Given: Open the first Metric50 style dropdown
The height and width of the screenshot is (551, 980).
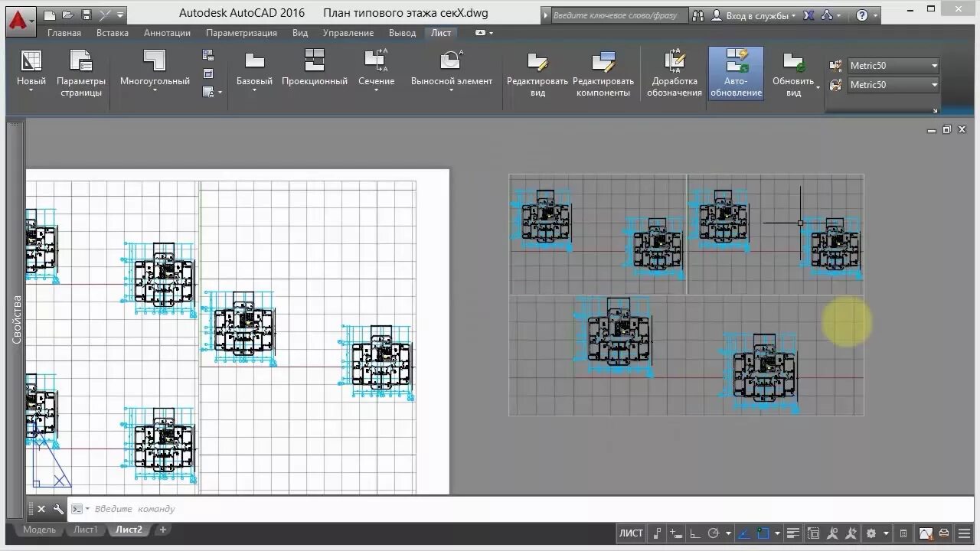Looking at the screenshot, I should tap(893, 66).
